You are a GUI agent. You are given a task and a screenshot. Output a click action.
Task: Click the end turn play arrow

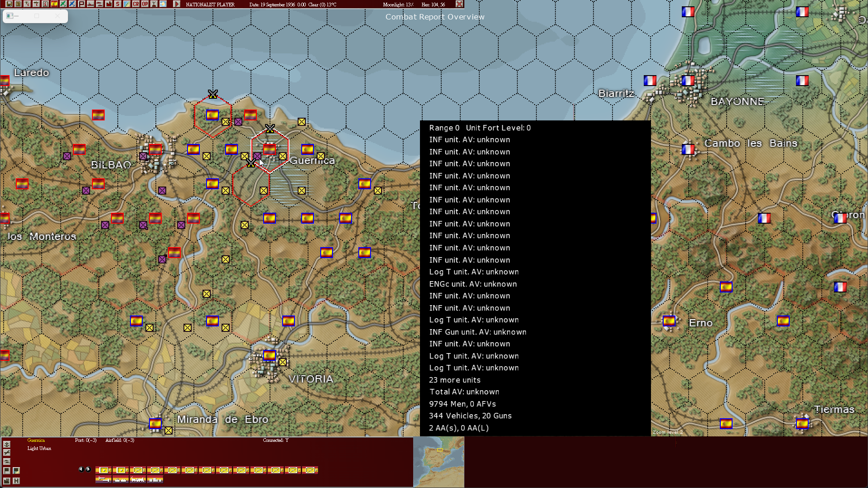point(177,4)
